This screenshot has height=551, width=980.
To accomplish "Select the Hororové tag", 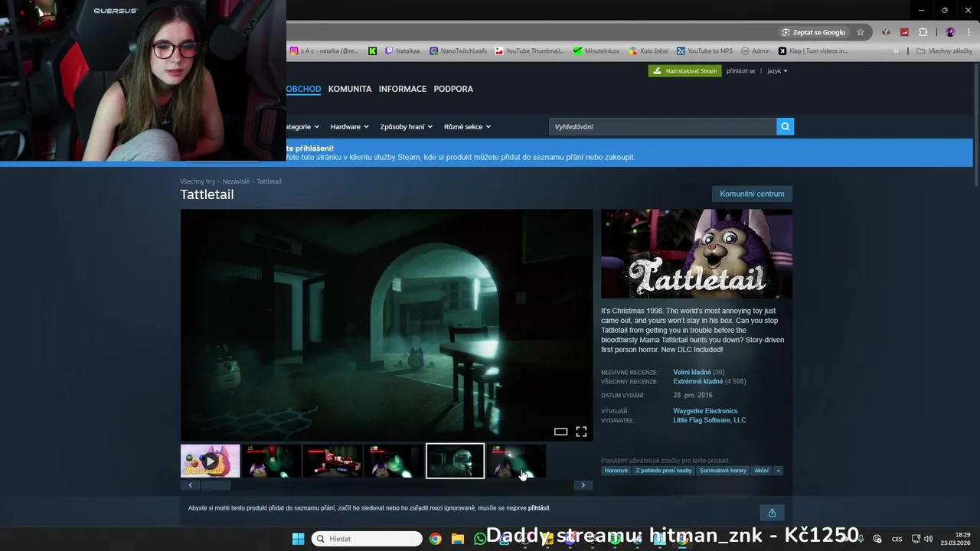I will pyautogui.click(x=616, y=471).
